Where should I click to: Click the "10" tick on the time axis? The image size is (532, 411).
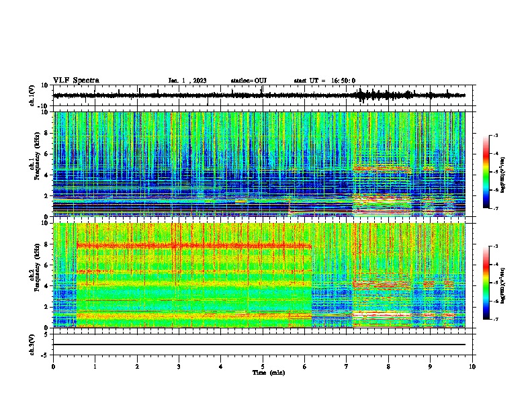click(472, 367)
